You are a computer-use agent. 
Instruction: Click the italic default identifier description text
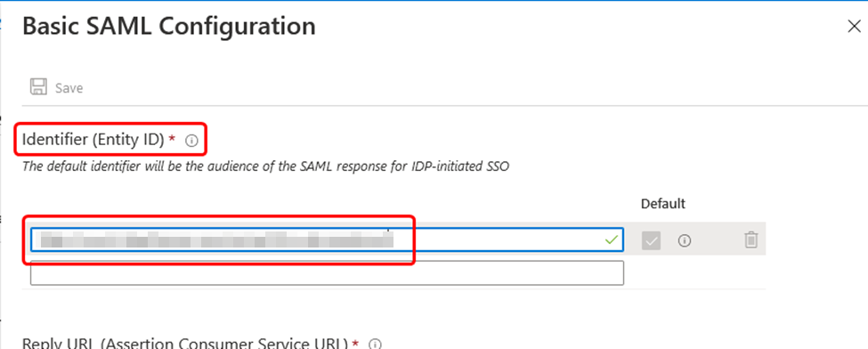point(265,166)
